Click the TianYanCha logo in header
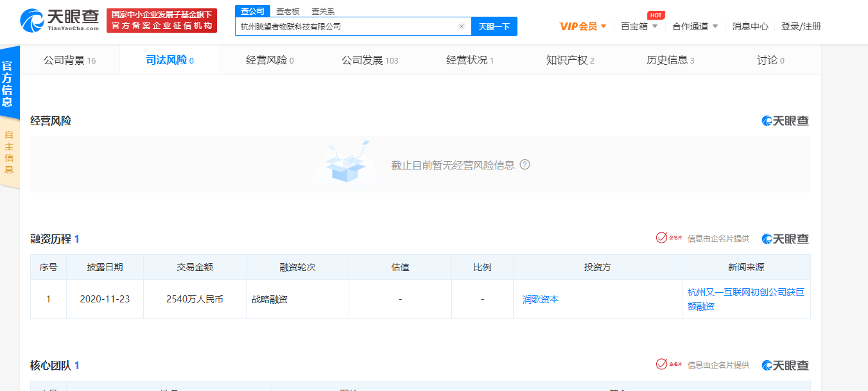868x391 pixels. click(60, 21)
